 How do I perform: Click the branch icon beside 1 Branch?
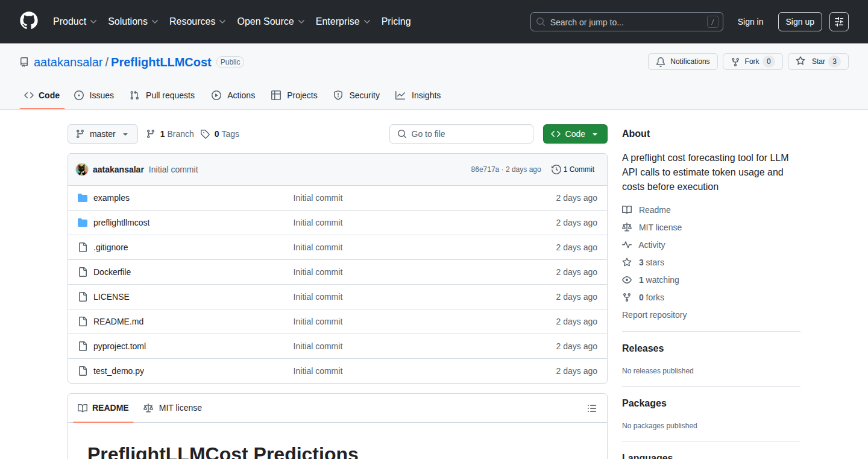click(151, 134)
